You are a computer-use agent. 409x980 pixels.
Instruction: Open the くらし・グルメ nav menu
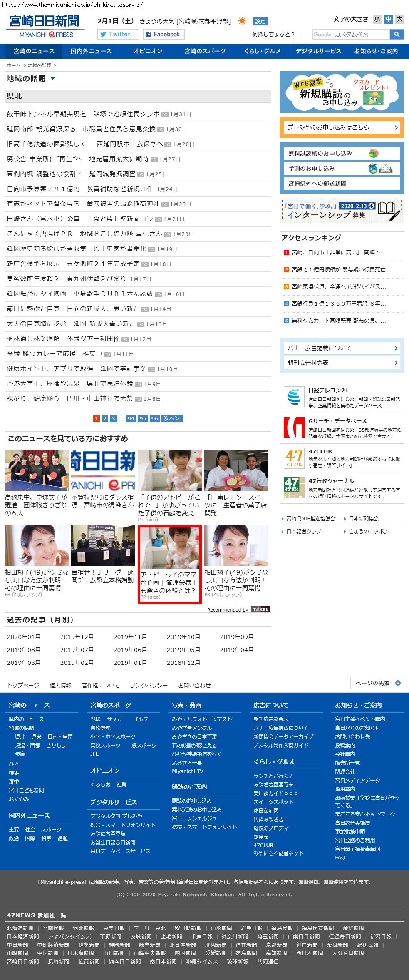[262, 51]
